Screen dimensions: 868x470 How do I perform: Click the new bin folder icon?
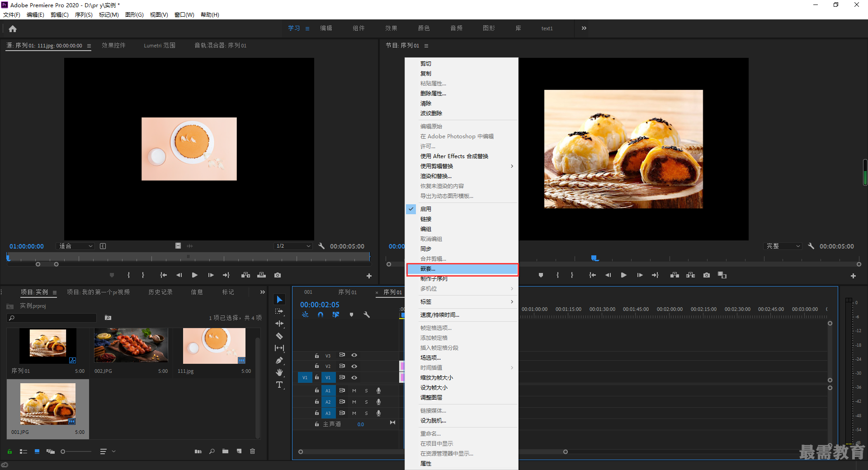(x=225, y=451)
